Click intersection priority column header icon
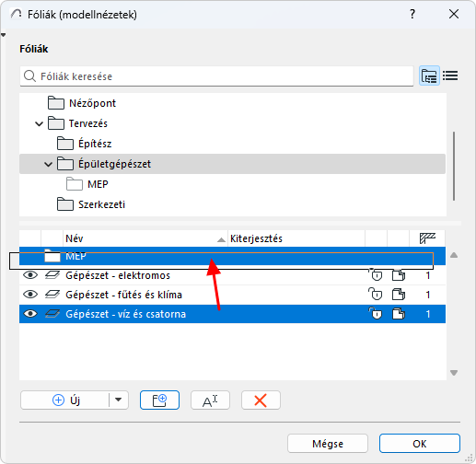This screenshot has width=476, height=464. pyautogui.click(x=427, y=238)
